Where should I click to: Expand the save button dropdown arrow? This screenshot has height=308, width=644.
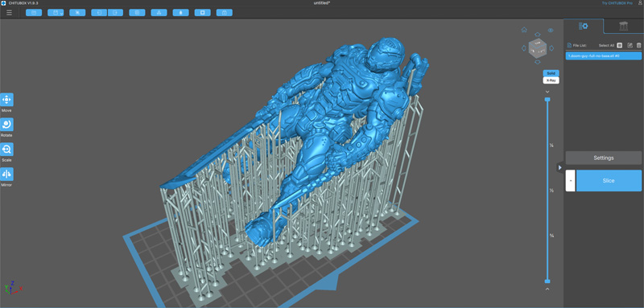point(62,13)
